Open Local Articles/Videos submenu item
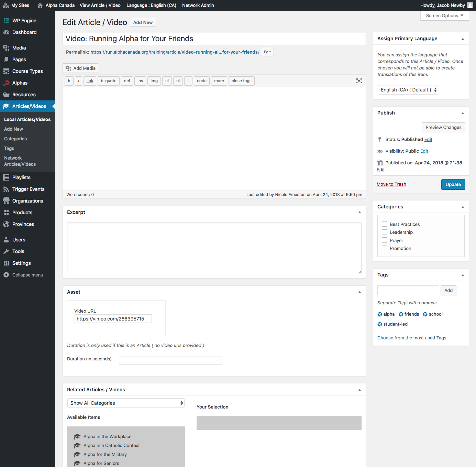Screen dimensions: 476x467 pyautogui.click(x=27, y=119)
